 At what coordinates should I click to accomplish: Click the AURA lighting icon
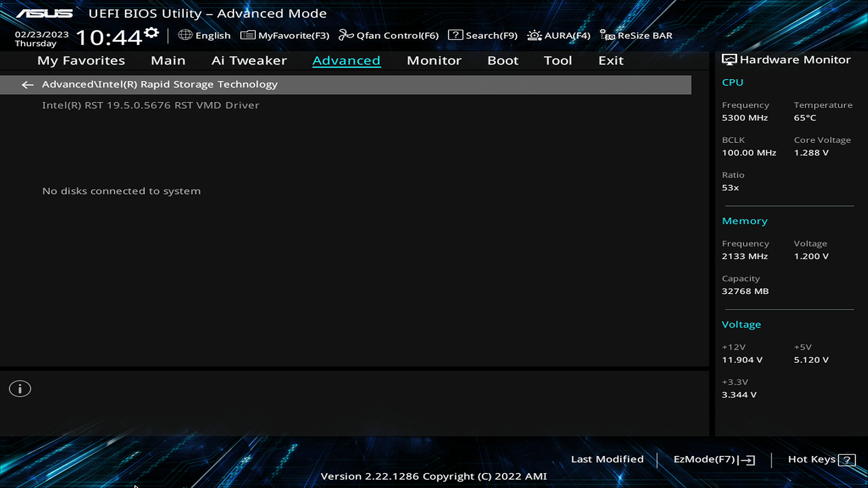(534, 35)
